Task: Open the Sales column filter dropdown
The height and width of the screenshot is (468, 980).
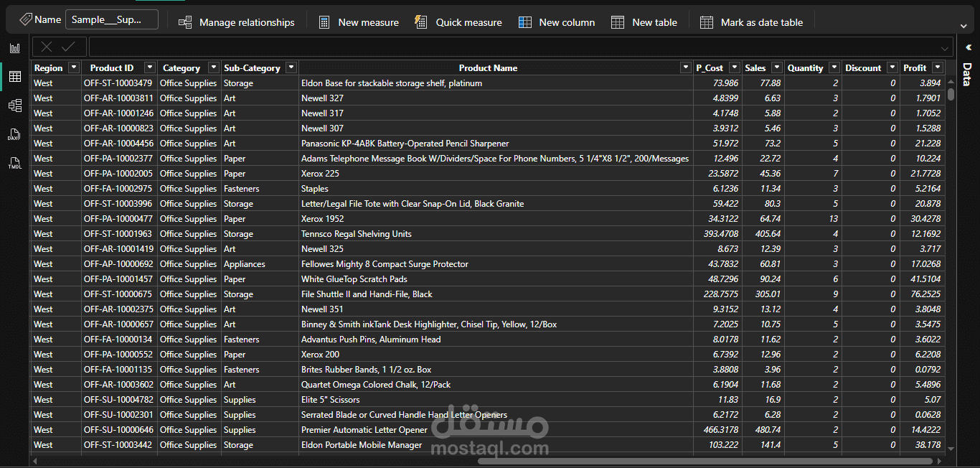Action: tap(777, 67)
